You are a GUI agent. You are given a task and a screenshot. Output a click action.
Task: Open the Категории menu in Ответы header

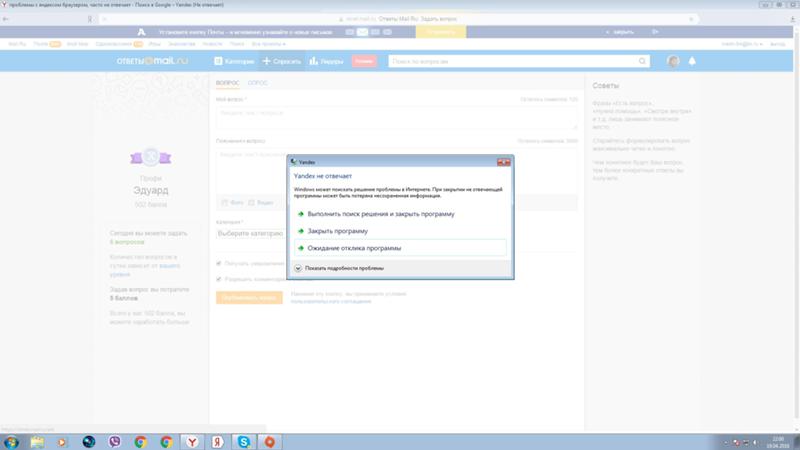coord(234,61)
